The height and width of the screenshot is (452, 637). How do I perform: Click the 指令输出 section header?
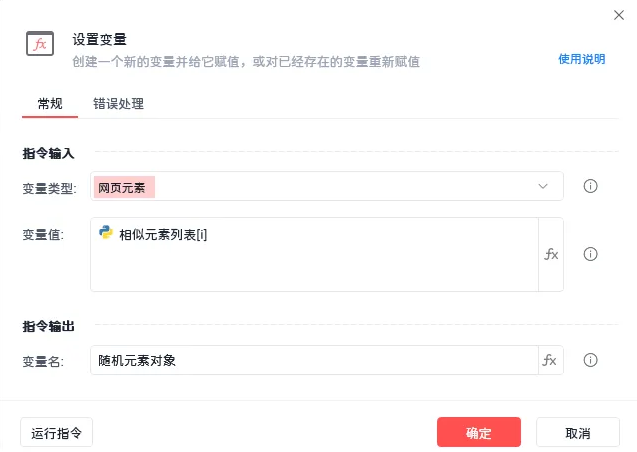pyautogui.click(x=48, y=327)
